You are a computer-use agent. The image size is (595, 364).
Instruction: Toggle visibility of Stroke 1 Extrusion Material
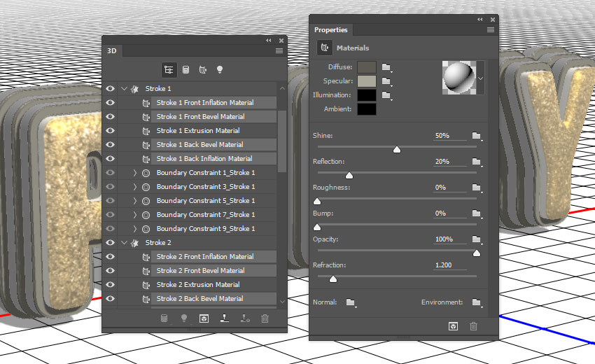110,131
